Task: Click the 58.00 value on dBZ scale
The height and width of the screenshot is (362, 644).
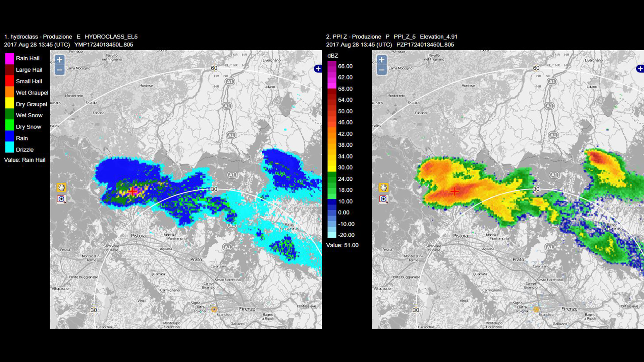Action: (345, 89)
